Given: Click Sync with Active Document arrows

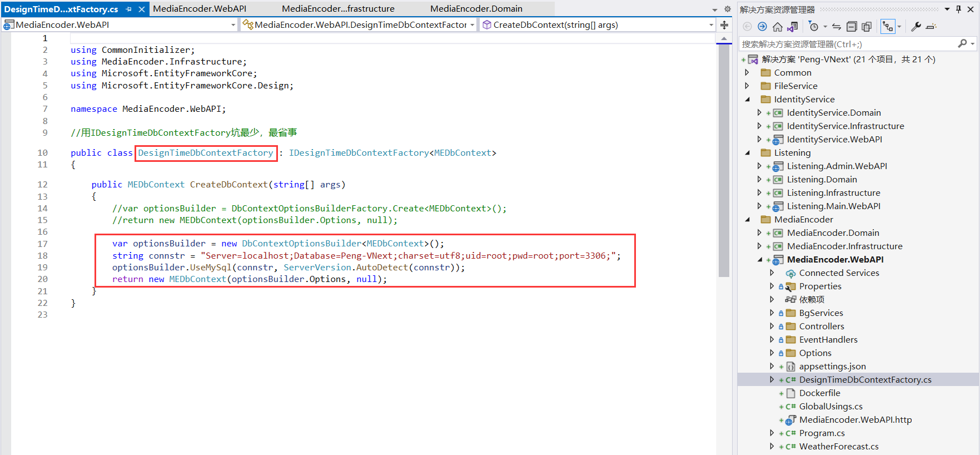Looking at the screenshot, I should 837,26.
